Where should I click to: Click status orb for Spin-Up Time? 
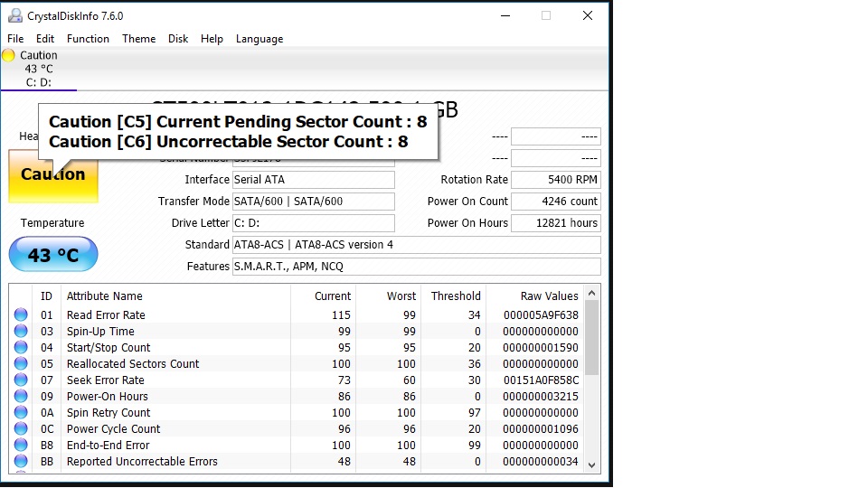click(x=21, y=331)
